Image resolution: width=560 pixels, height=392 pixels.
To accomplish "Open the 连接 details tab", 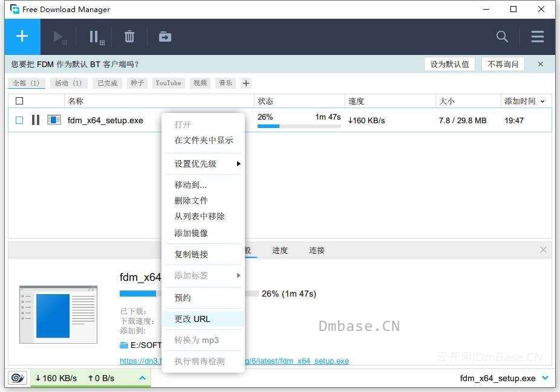I will [316, 251].
